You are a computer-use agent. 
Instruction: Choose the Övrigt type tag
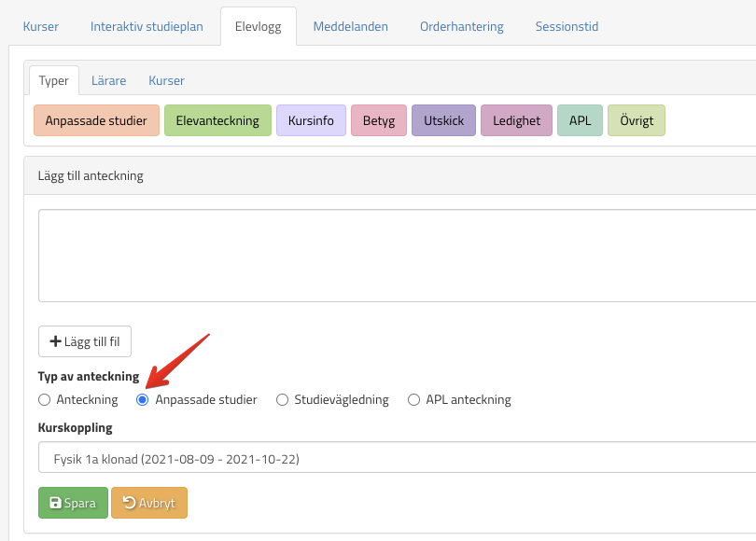(x=637, y=121)
